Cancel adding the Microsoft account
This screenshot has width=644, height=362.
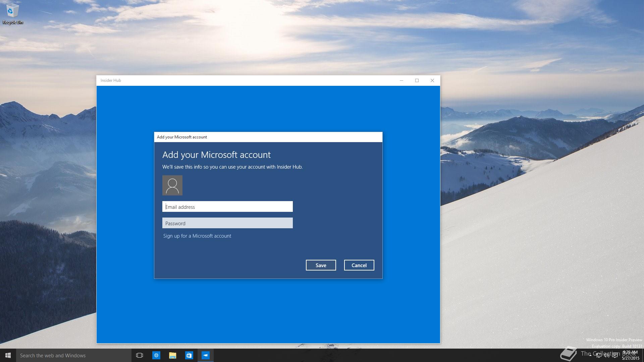[359, 265]
